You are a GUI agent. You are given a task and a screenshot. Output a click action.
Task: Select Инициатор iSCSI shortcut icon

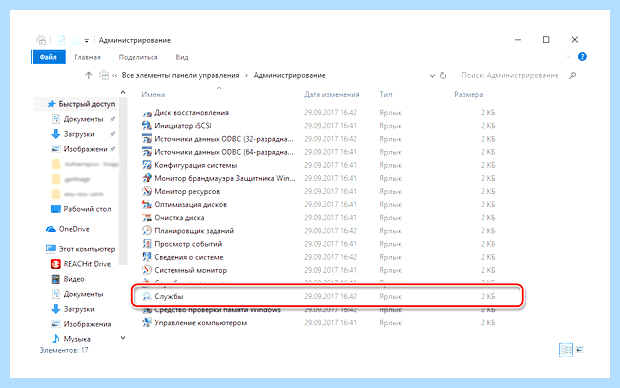[x=147, y=126]
